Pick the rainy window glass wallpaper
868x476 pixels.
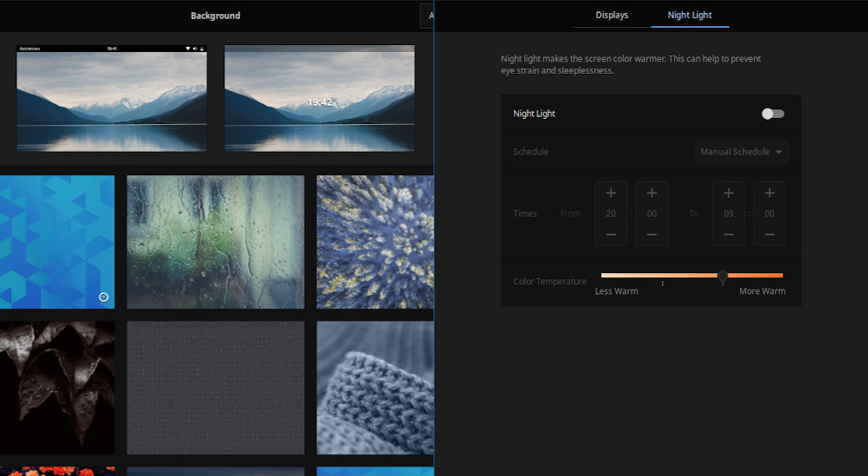[216, 242]
